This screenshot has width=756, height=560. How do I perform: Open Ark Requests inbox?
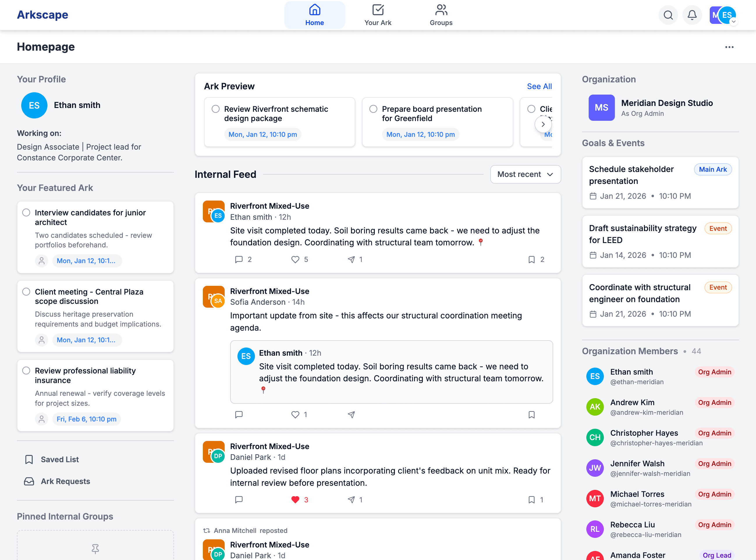tap(65, 481)
